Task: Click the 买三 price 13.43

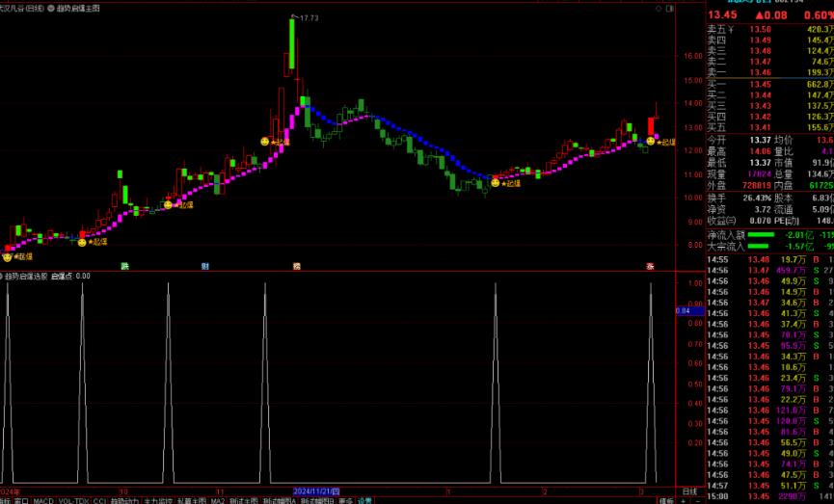Action: 760,106
